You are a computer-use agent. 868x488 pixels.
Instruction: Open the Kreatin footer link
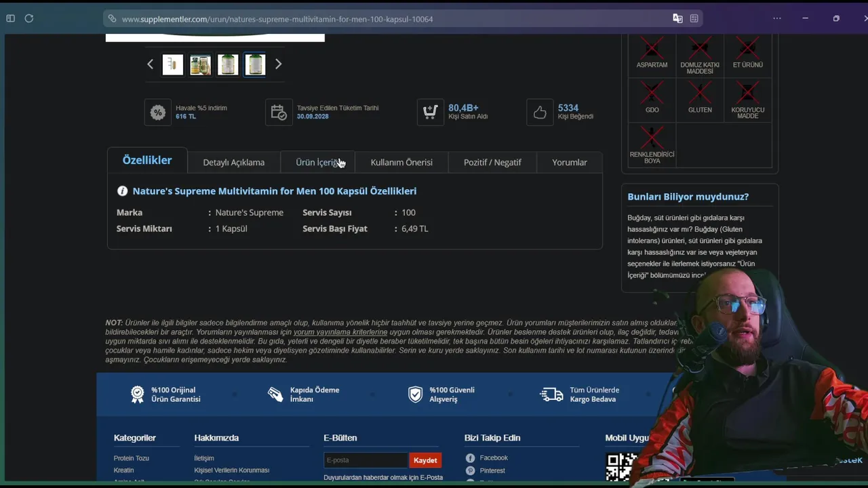124,470
